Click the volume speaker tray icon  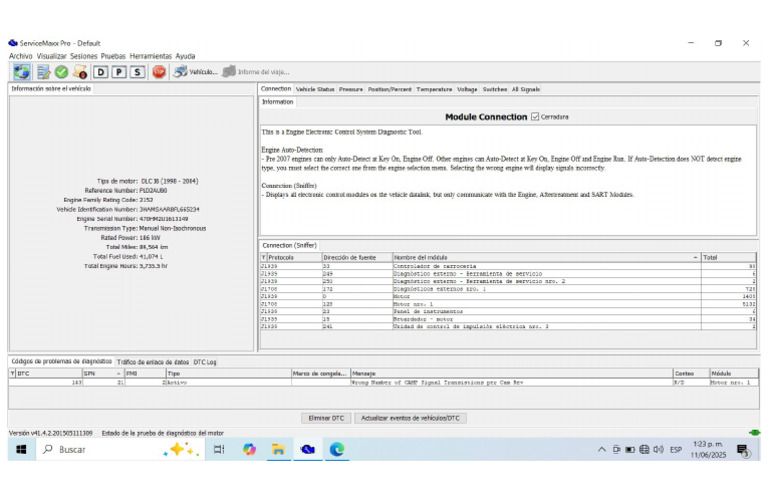(x=658, y=450)
